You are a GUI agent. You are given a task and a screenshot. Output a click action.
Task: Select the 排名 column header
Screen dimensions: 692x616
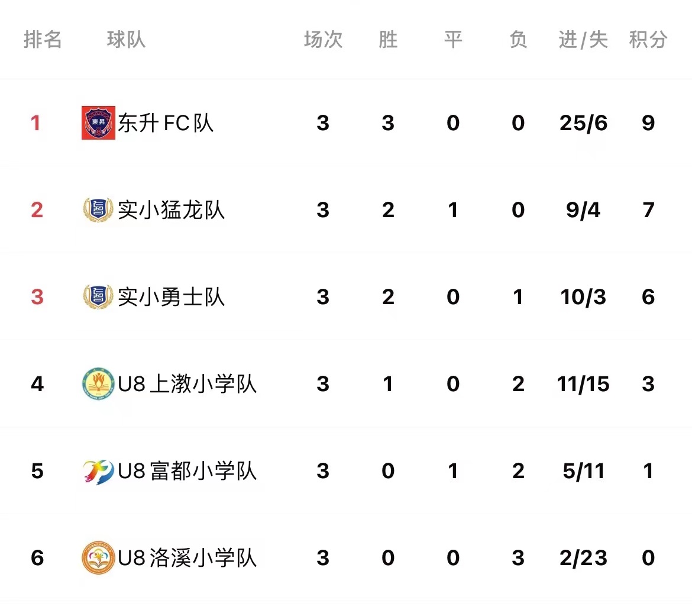43,40
